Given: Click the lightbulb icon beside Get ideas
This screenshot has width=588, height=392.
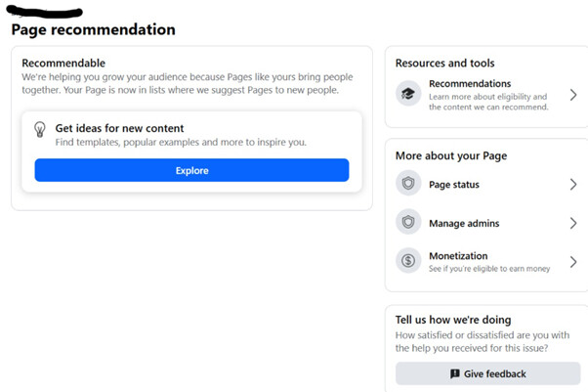Looking at the screenshot, I should [40, 129].
